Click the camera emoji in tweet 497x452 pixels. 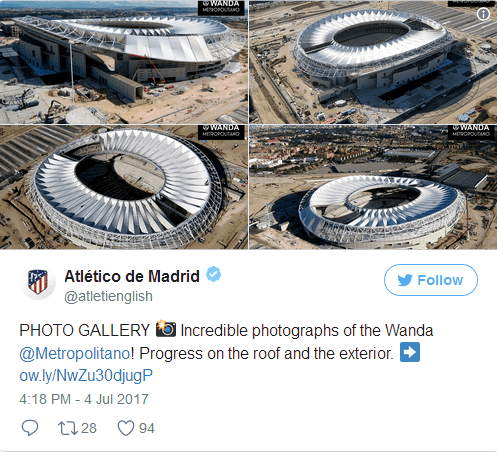166,329
